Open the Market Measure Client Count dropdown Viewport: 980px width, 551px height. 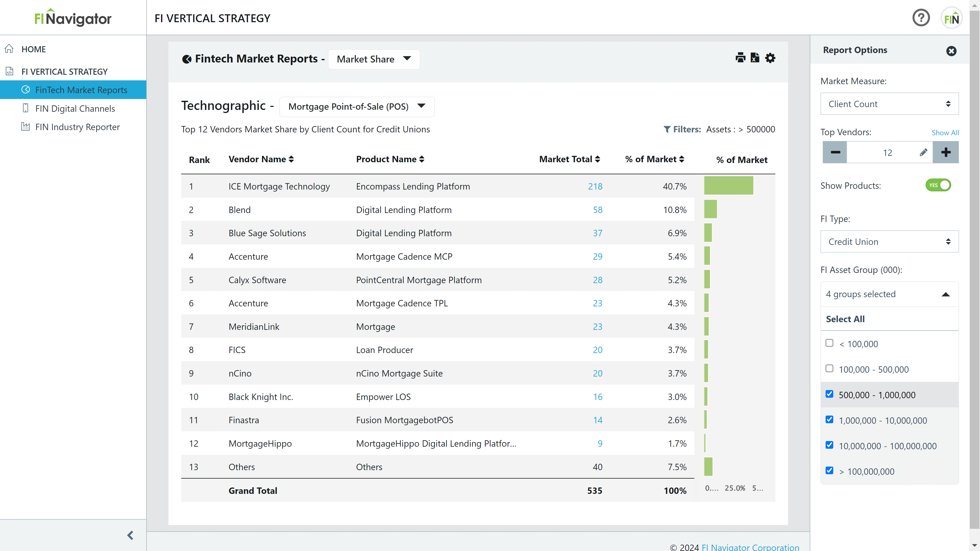click(x=889, y=104)
